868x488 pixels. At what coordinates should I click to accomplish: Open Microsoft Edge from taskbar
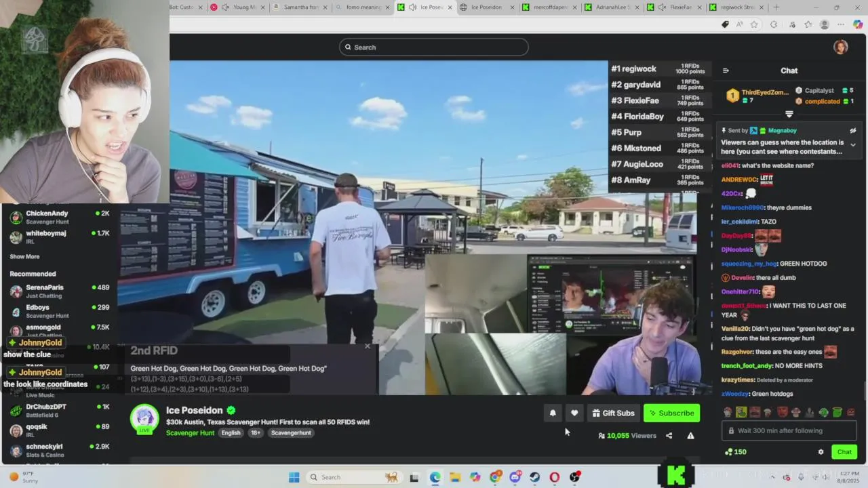(x=435, y=477)
